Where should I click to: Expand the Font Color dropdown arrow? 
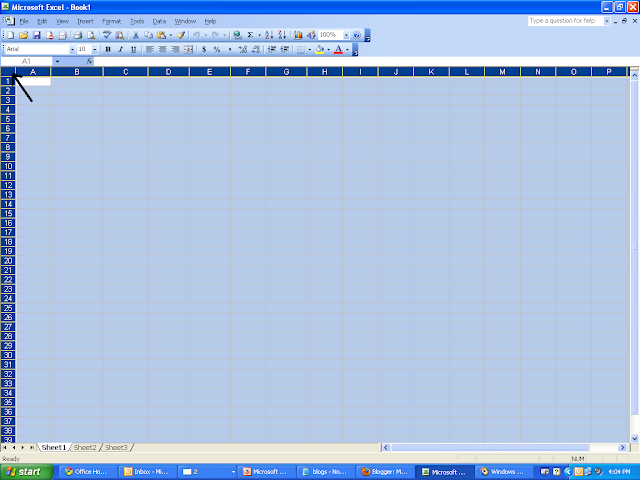point(347,49)
